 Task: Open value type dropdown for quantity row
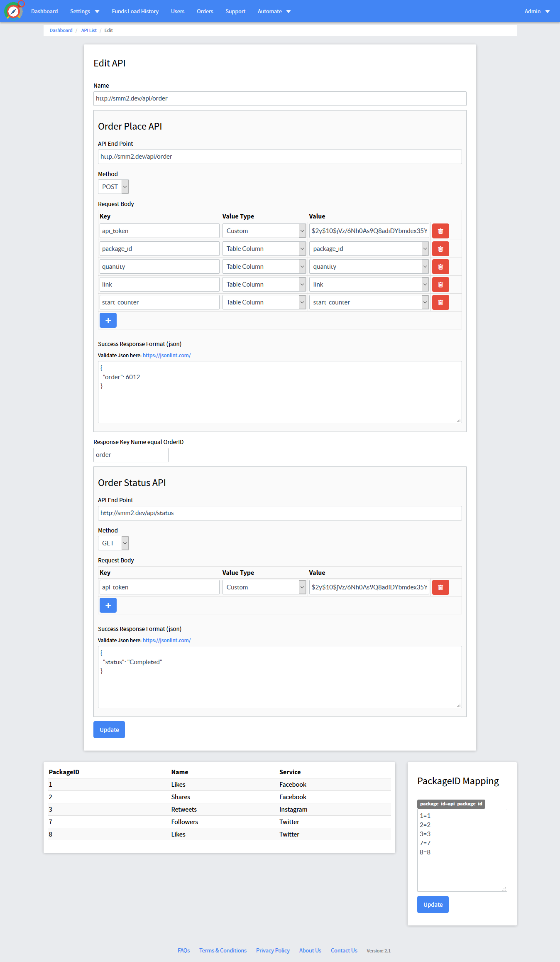[264, 267]
